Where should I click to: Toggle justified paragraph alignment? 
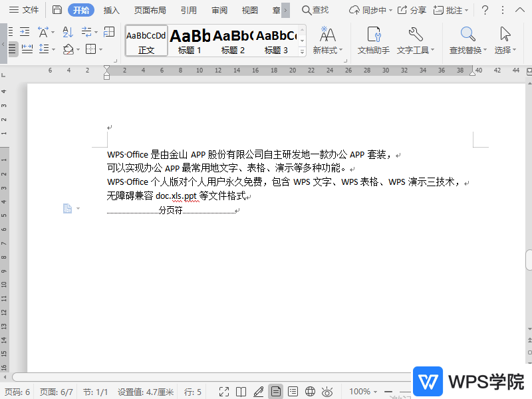tap(13, 49)
